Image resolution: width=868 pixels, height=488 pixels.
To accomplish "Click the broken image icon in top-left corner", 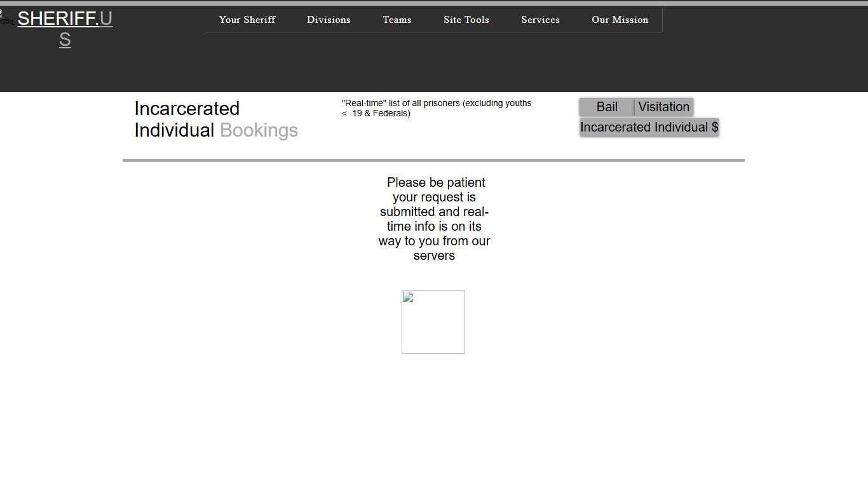I will point(1,12).
